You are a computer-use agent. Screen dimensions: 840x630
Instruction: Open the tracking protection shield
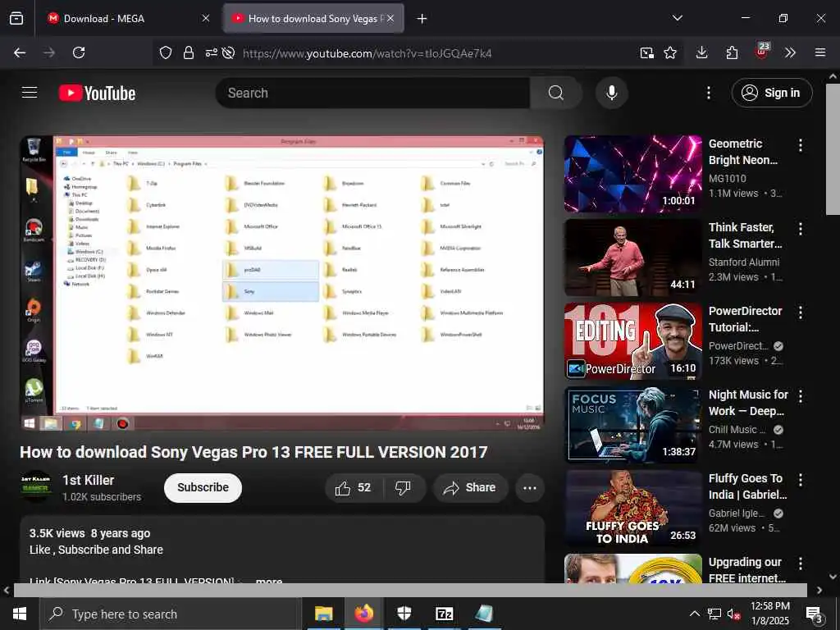pos(166,52)
